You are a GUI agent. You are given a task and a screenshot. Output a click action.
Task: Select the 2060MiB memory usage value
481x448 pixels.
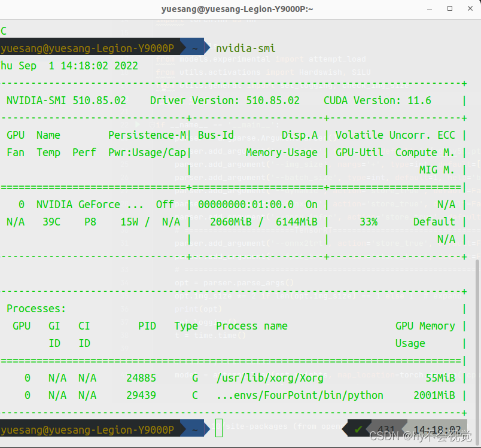[230, 221]
